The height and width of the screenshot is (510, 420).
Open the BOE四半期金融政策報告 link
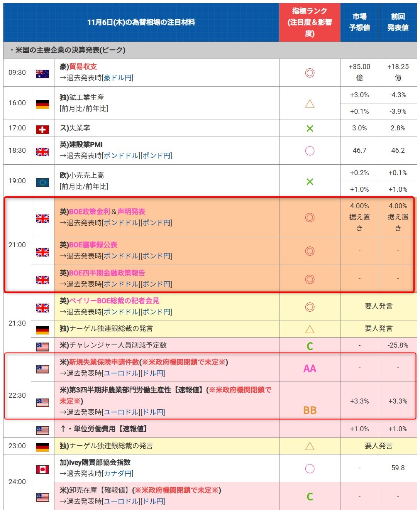(x=107, y=273)
